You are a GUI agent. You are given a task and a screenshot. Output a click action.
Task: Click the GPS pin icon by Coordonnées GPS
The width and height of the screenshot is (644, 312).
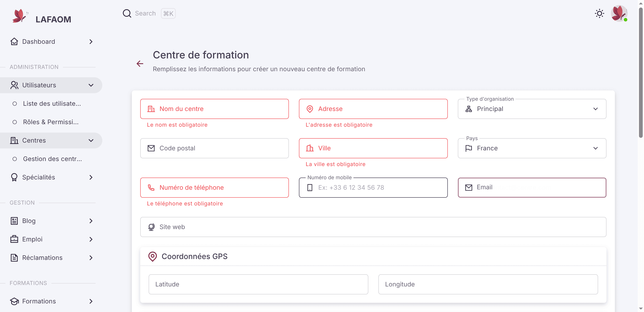(152, 257)
